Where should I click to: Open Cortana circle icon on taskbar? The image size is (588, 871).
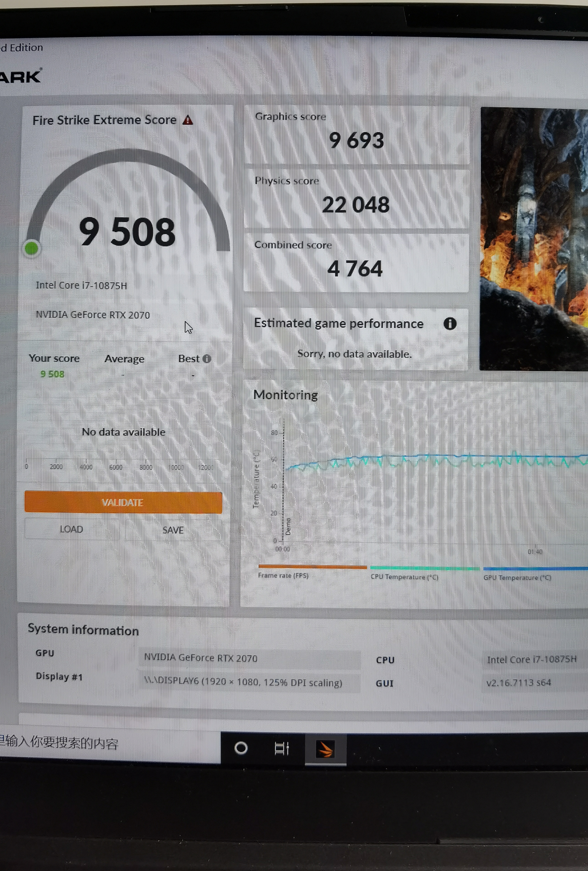(241, 748)
